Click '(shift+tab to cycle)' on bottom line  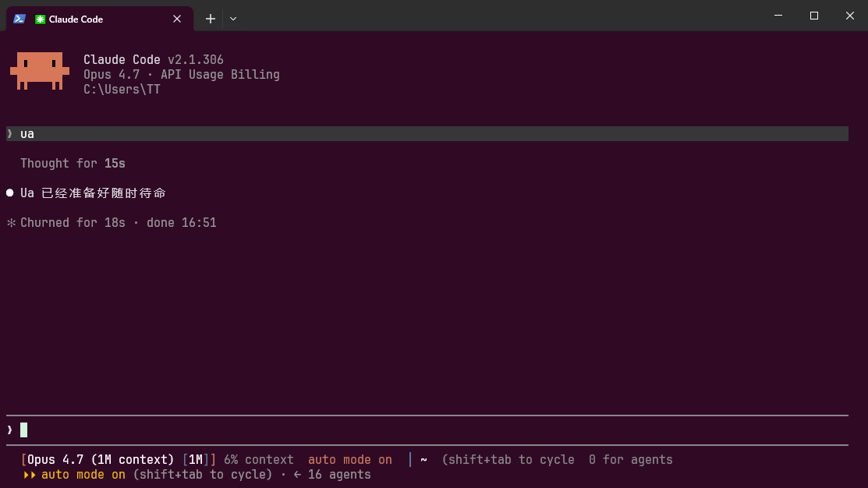(x=203, y=475)
